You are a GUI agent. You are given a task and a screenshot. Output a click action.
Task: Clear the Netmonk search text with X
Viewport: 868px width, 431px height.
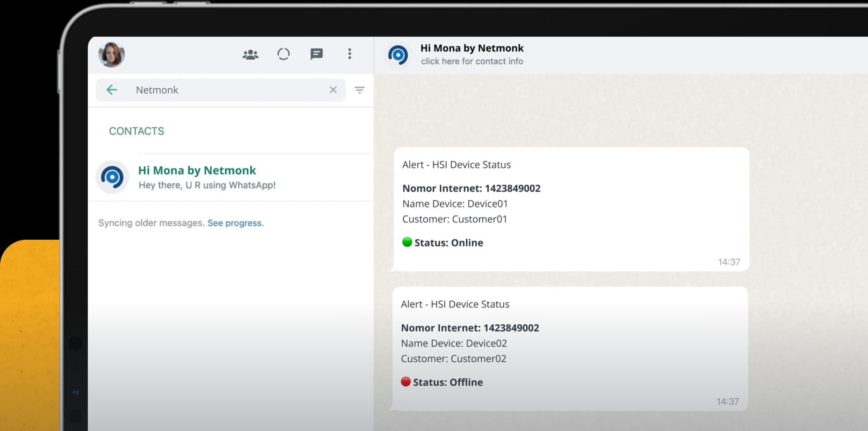coord(333,90)
